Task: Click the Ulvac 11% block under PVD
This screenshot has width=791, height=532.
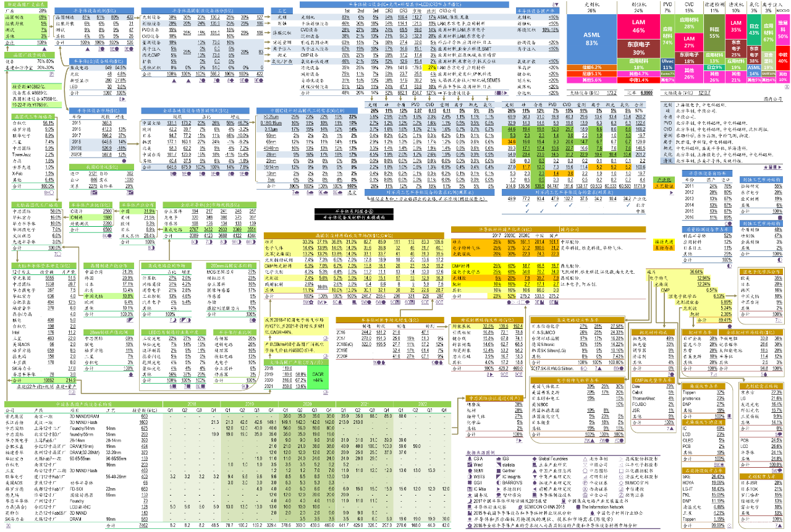Action: click(x=667, y=64)
